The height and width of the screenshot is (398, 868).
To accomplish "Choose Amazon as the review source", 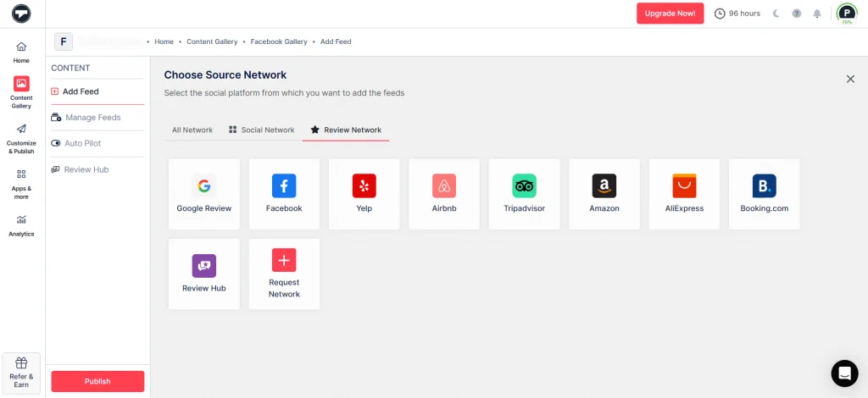I will point(604,194).
